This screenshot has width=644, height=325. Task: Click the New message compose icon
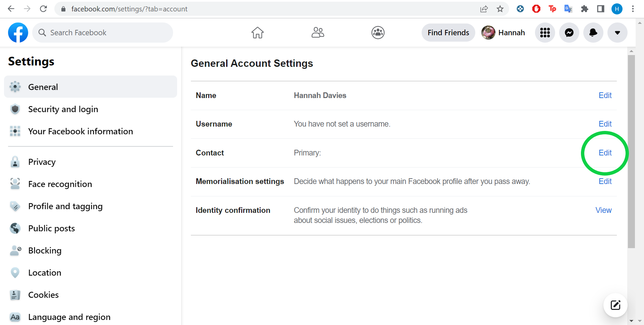point(615,305)
